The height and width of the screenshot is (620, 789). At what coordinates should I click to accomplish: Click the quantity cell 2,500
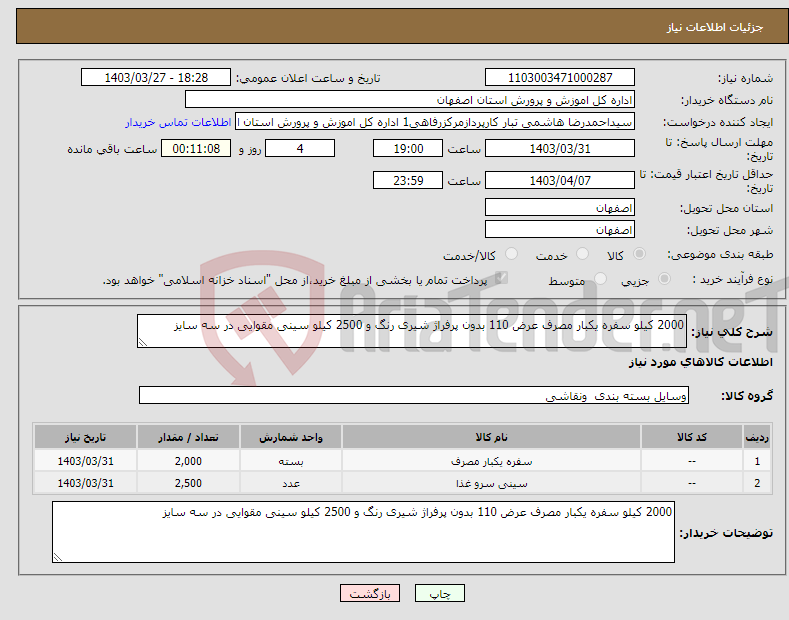(188, 483)
